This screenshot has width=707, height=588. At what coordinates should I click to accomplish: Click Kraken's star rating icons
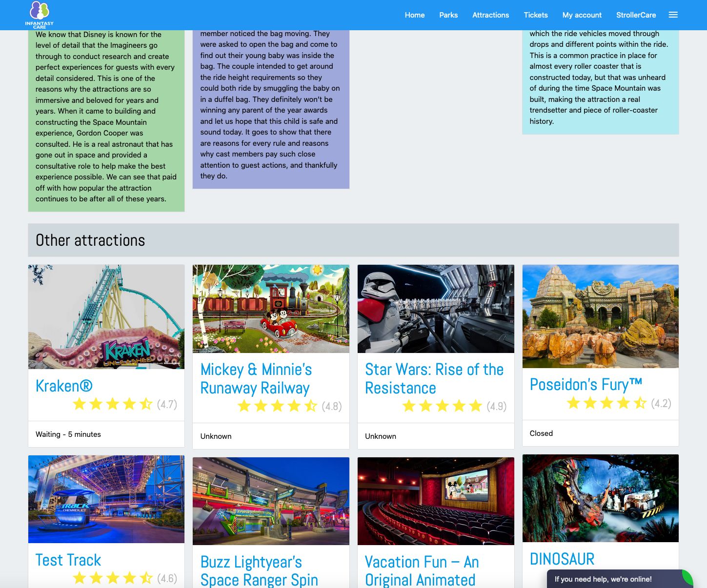(x=112, y=404)
